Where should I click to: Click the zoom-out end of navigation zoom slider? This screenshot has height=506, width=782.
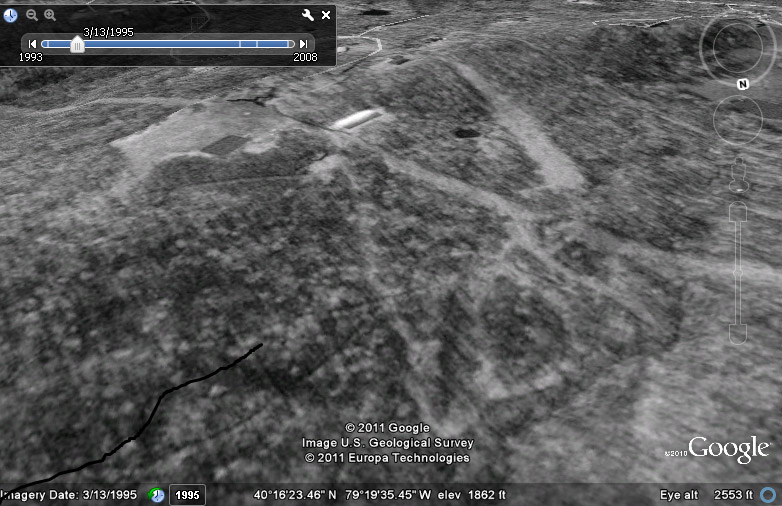738,335
